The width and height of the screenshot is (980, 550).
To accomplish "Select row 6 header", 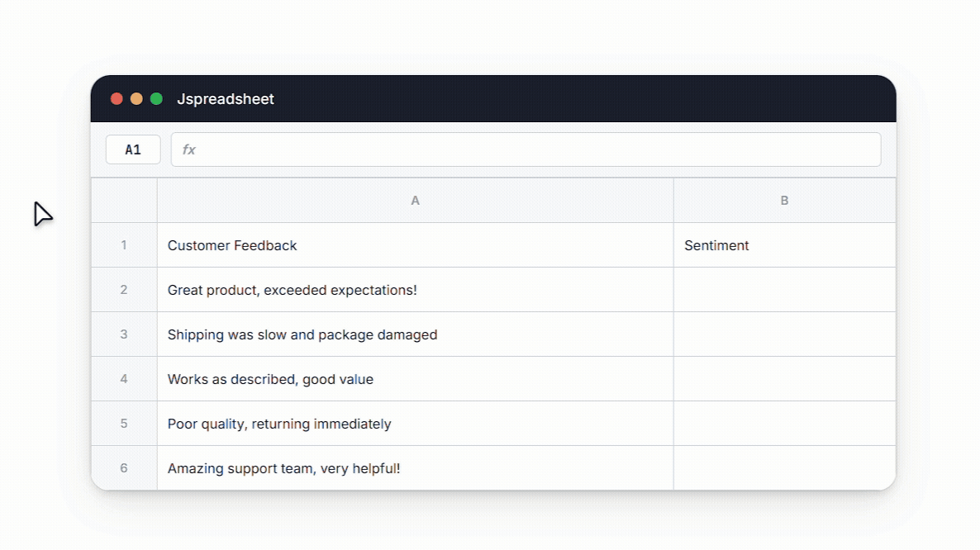I will (124, 468).
